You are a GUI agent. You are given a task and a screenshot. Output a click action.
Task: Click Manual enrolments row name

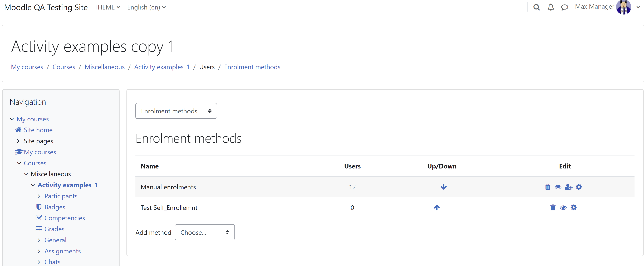coord(168,187)
